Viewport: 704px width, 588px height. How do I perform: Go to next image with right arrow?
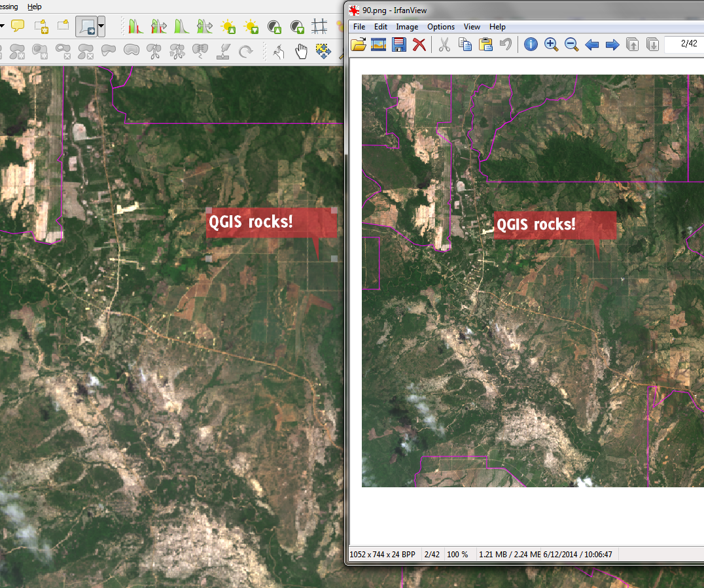pos(612,44)
